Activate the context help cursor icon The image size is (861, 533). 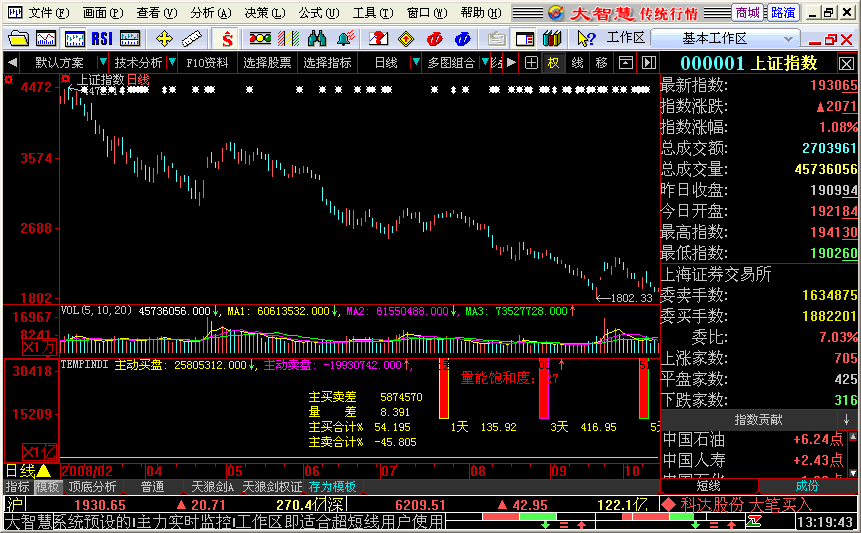(586, 38)
